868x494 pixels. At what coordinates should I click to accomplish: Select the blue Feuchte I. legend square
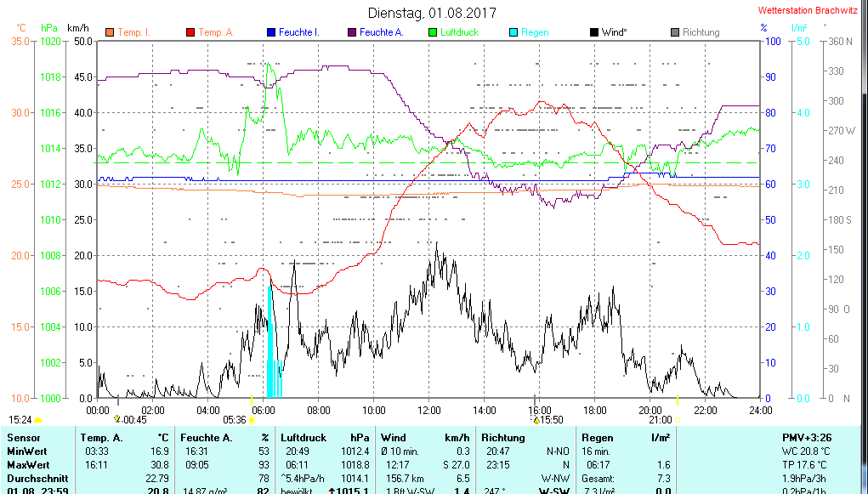point(270,32)
